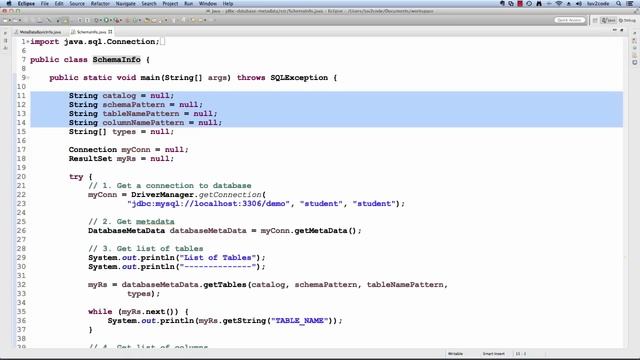Click the 11 : 1 cursor position
The width and height of the screenshot is (640, 360).
click(x=520, y=354)
